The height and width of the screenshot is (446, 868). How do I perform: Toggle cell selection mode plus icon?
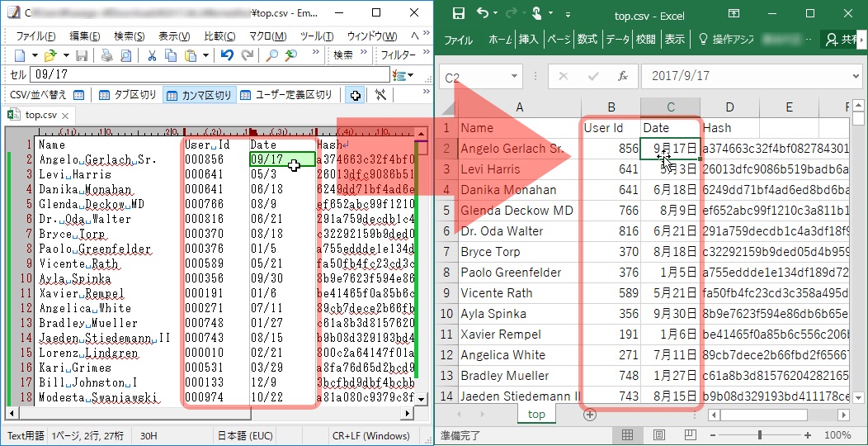point(355,95)
